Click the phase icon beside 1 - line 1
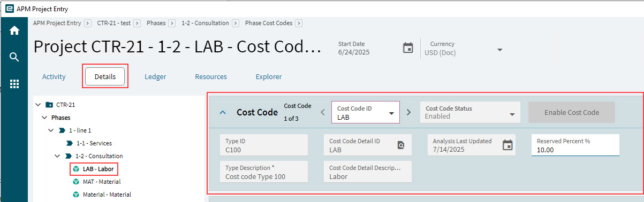This screenshot has width=644, height=202. click(x=62, y=130)
